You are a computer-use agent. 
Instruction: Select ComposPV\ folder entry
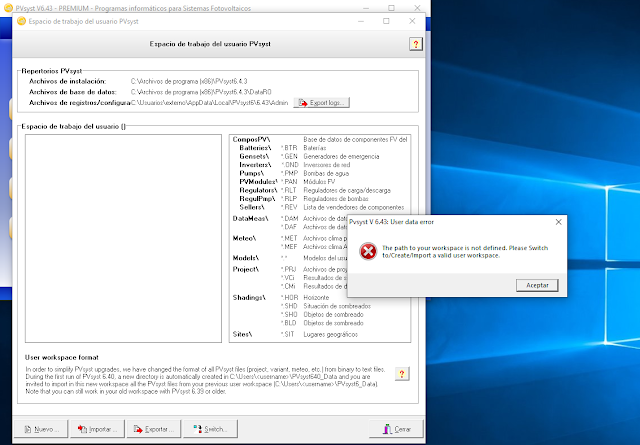point(251,140)
